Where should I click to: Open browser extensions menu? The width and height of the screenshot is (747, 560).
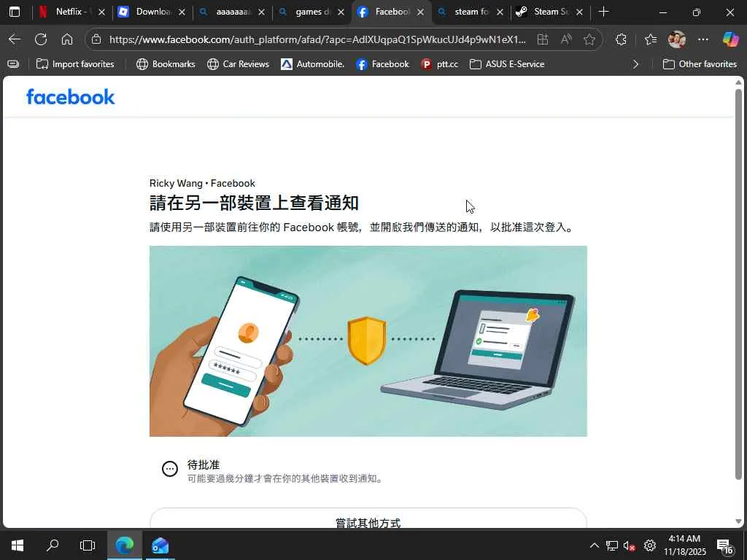click(622, 39)
